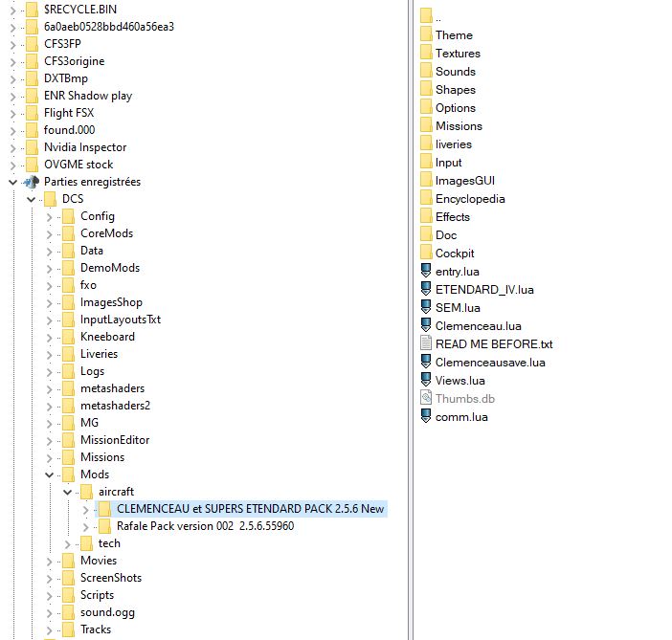Click the Options folder icon in file list
Image resolution: width=672 pixels, height=640 pixels.
point(426,107)
